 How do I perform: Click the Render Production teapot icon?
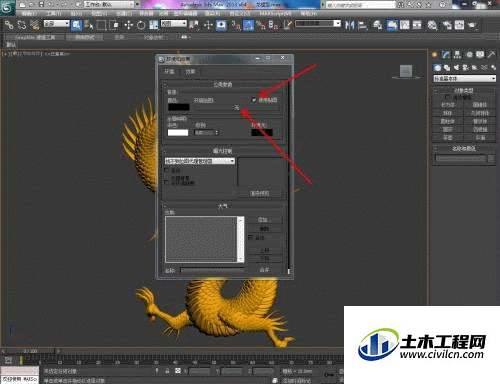coord(472,25)
